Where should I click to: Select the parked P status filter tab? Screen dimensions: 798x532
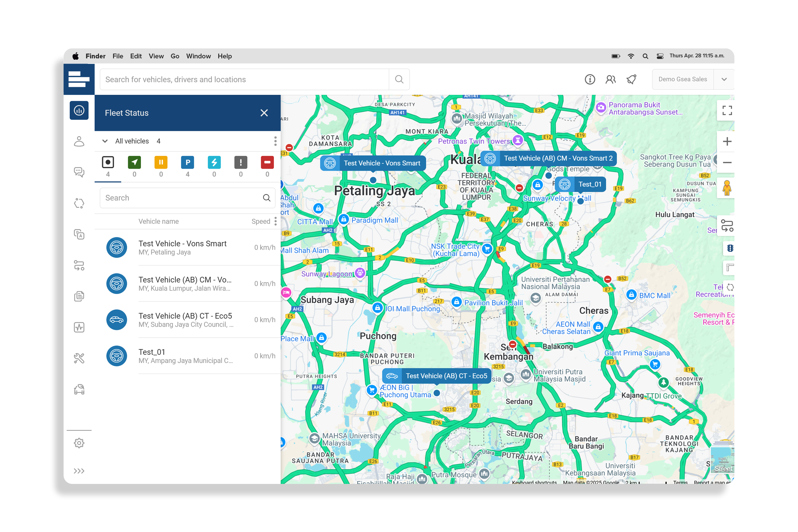[x=188, y=167]
